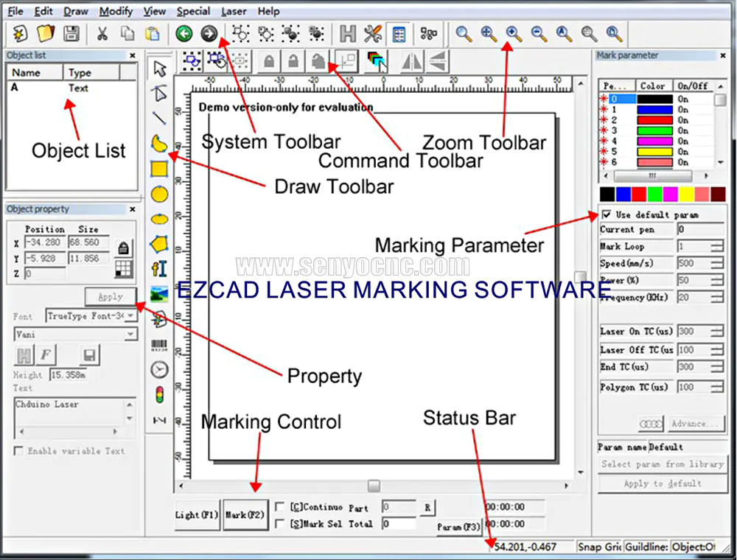
Task: Adjust the Mark Loop stepper
Action: pyautogui.click(x=717, y=246)
